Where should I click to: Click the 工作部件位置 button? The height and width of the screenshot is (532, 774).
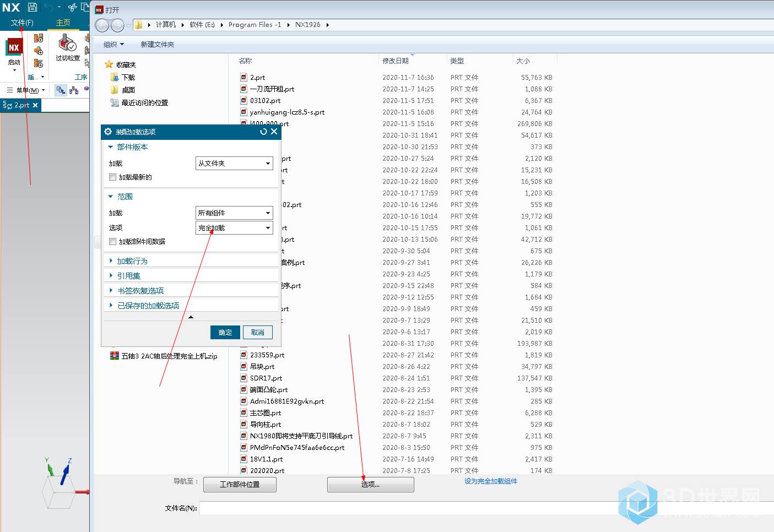pyautogui.click(x=240, y=485)
